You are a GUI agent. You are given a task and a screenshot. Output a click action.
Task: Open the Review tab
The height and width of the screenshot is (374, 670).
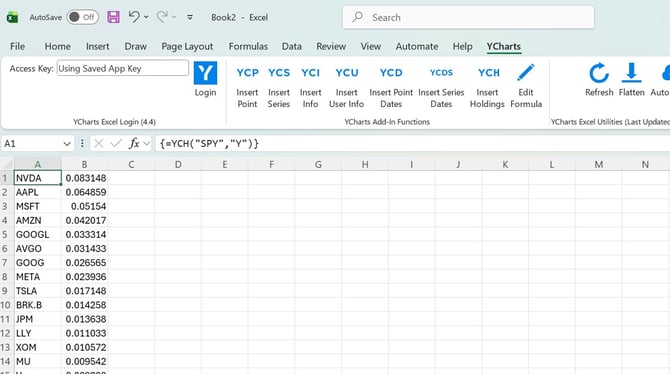331,46
